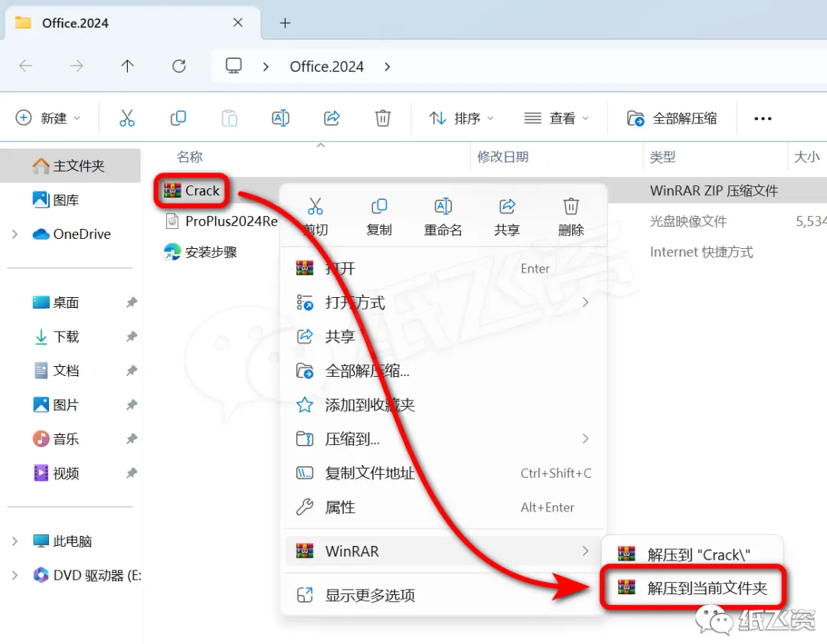This screenshot has height=644, width=827.
Task: Sort by the 类型 column header
Action: [662, 157]
